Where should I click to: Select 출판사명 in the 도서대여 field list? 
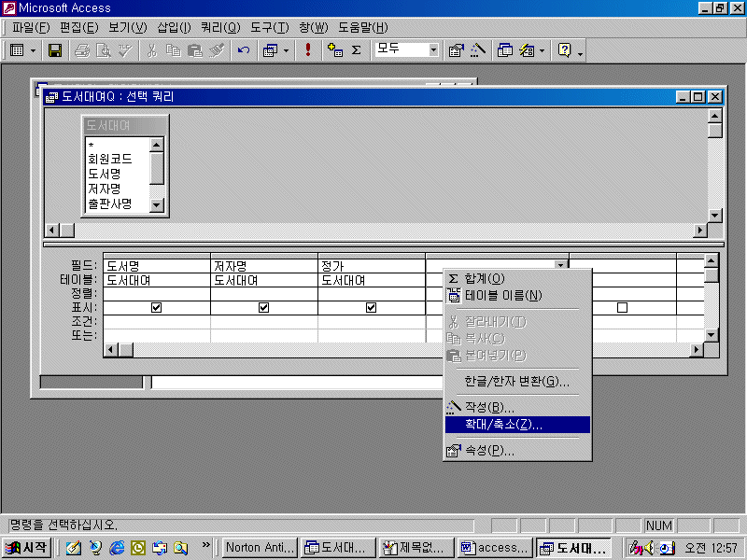(x=110, y=203)
